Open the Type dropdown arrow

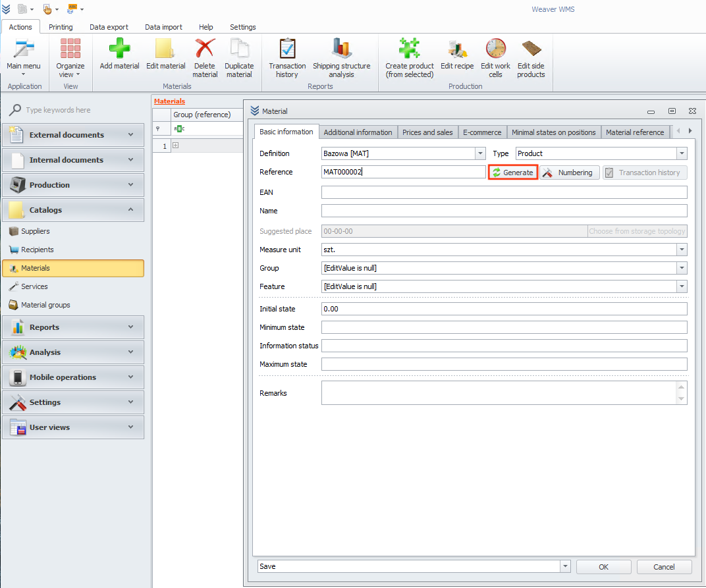[x=682, y=153]
